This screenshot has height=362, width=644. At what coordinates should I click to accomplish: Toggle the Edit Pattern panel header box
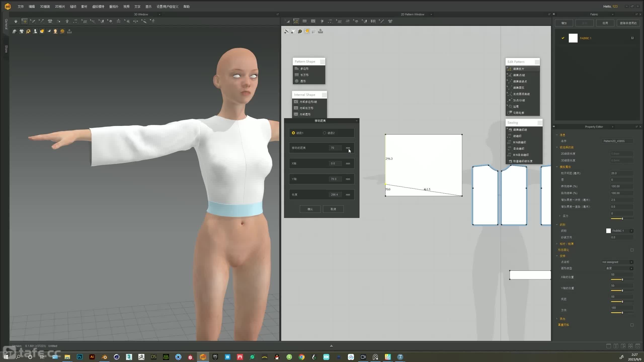click(x=537, y=62)
